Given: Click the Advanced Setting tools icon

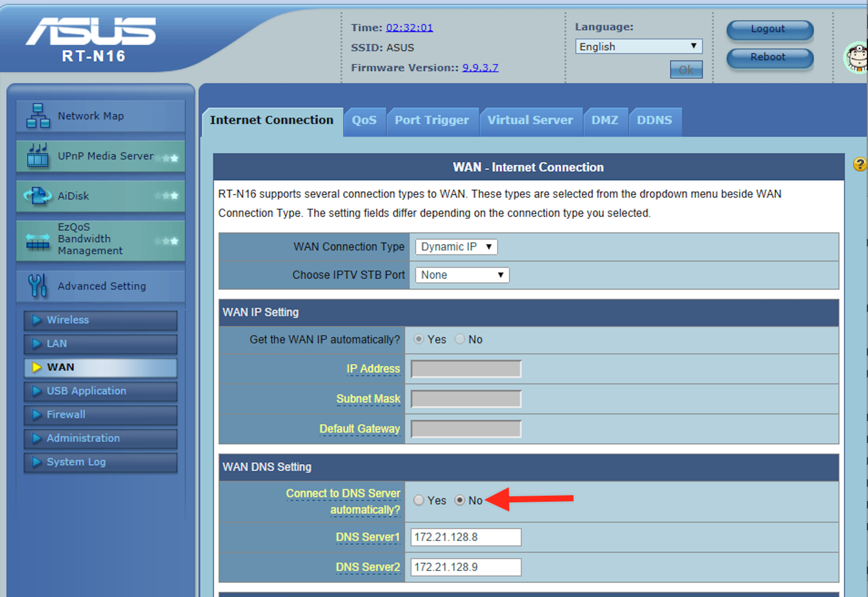Looking at the screenshot, I should tap(37, 285).
